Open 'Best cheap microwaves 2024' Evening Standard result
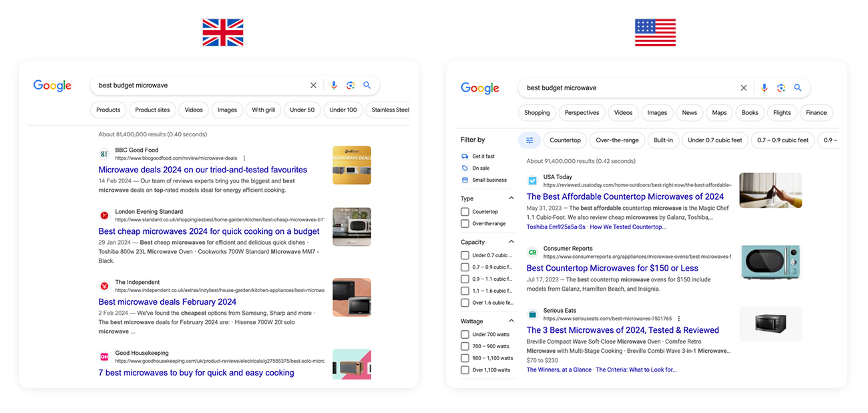The height and width of the screenshot is (413, 868). 209,231
